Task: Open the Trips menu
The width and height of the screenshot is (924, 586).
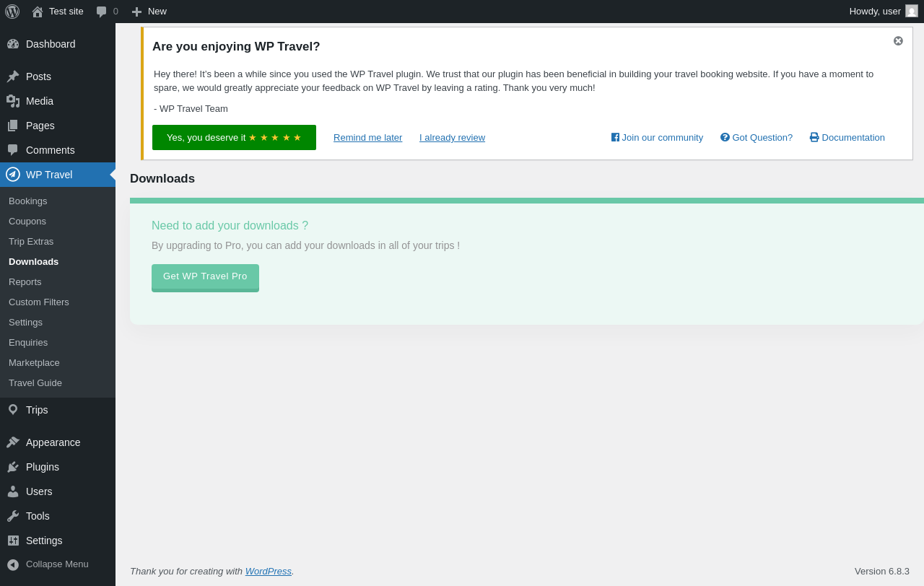Action: 58,410
